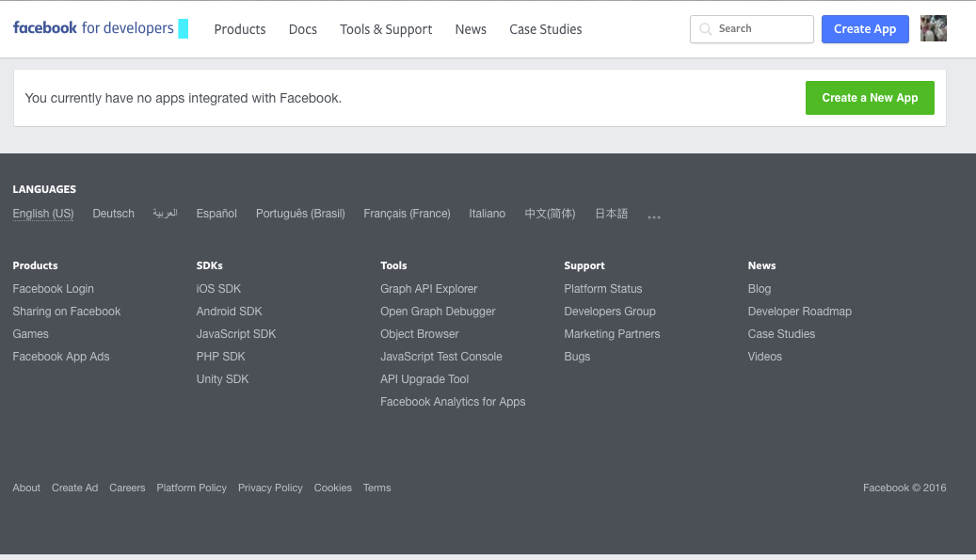The image size is (976, 560).
Task: Open the Careers footer link
Action: pyautogui.click(x=127, y=488)
